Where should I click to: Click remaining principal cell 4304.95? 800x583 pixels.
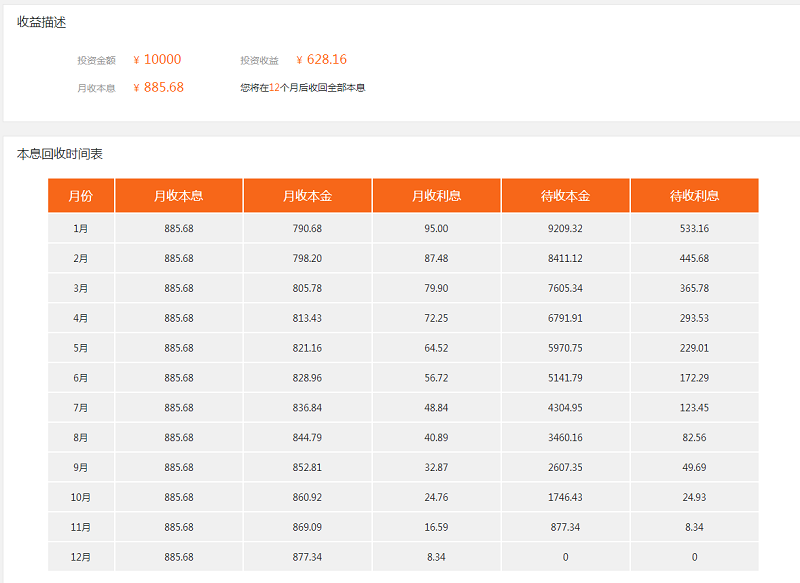pos(565,408)
